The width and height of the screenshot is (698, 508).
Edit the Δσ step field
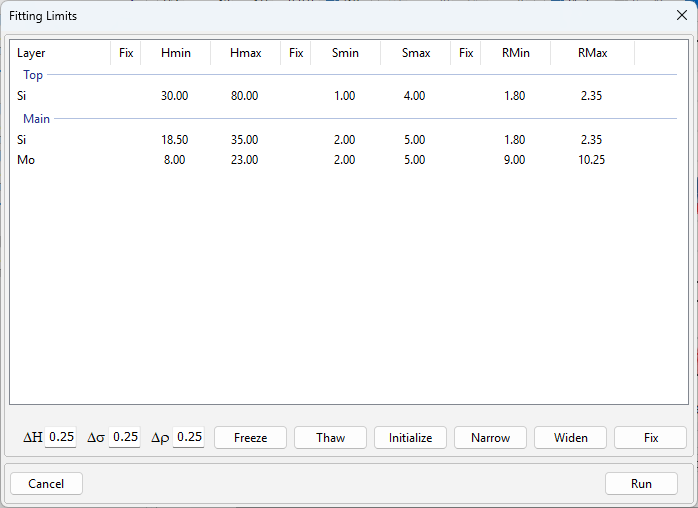125,437
